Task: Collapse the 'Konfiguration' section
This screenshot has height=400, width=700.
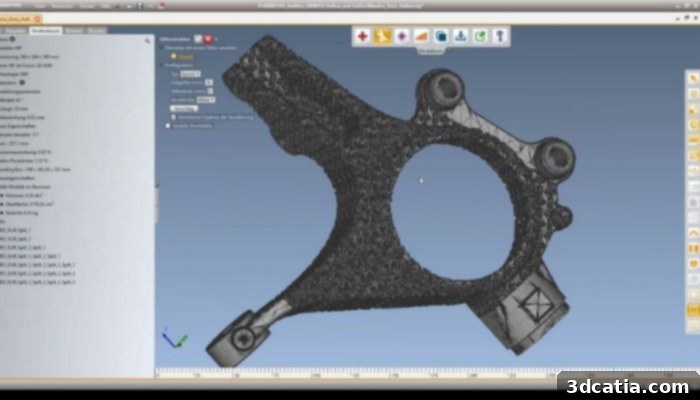Action: coord(162,65)
